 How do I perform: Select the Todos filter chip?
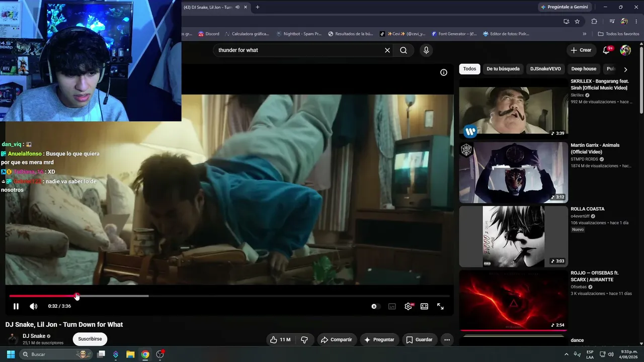point(469,69)
